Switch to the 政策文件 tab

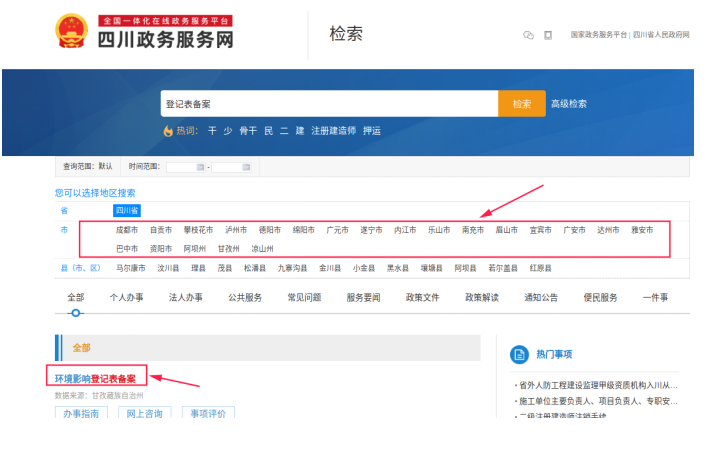pos(422,297)
